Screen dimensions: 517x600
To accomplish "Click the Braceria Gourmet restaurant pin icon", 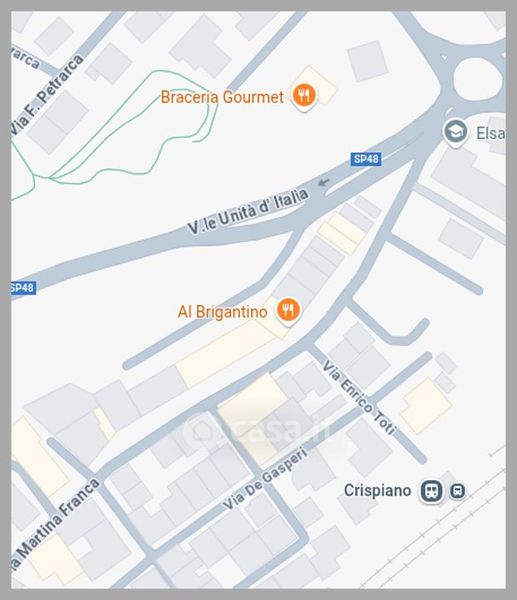I will (304, 96).
